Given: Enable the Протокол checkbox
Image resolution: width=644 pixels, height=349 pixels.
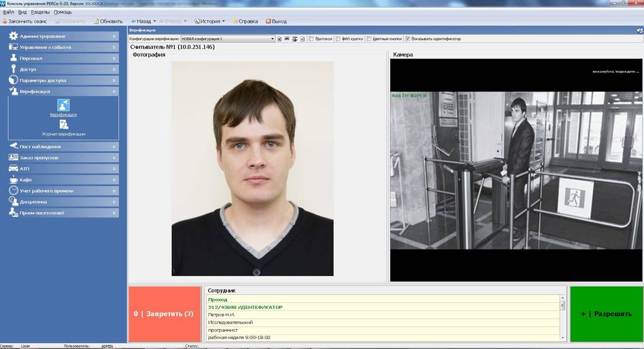Looking at the screenshot, I should tap(312, 39).
